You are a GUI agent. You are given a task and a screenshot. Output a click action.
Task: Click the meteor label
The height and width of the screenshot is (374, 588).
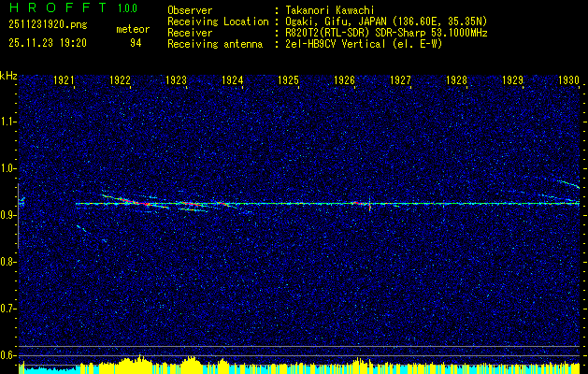133,29
